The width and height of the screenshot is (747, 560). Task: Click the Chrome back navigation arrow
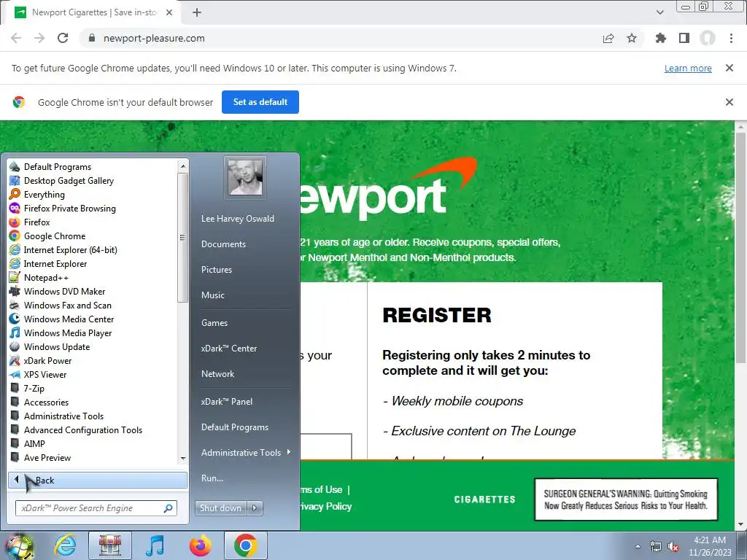pyautogui.click(x=16, y=38)
